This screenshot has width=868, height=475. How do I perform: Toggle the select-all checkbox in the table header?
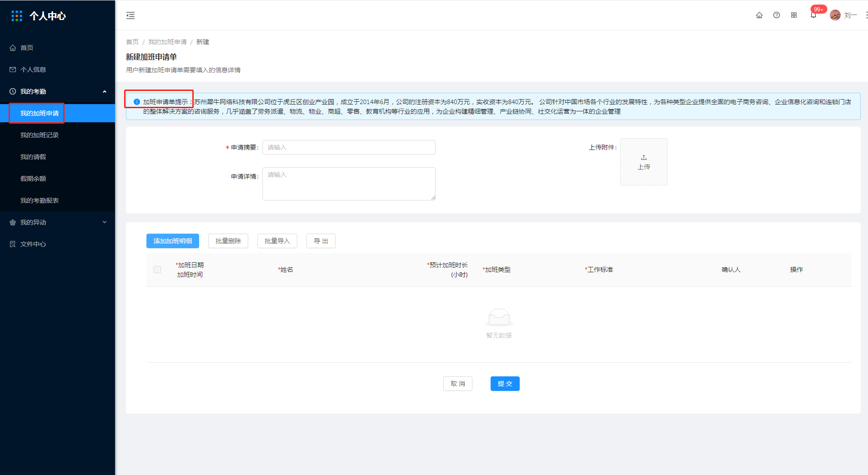pyautogui.click(x=157, y=270)
